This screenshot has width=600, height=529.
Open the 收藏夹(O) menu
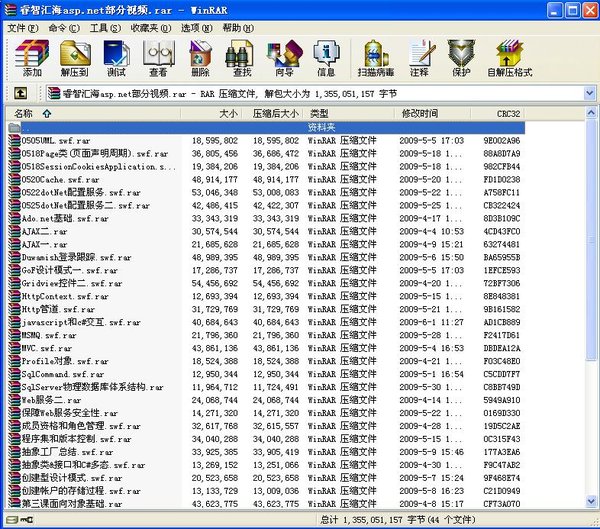(x=151, y=28)
